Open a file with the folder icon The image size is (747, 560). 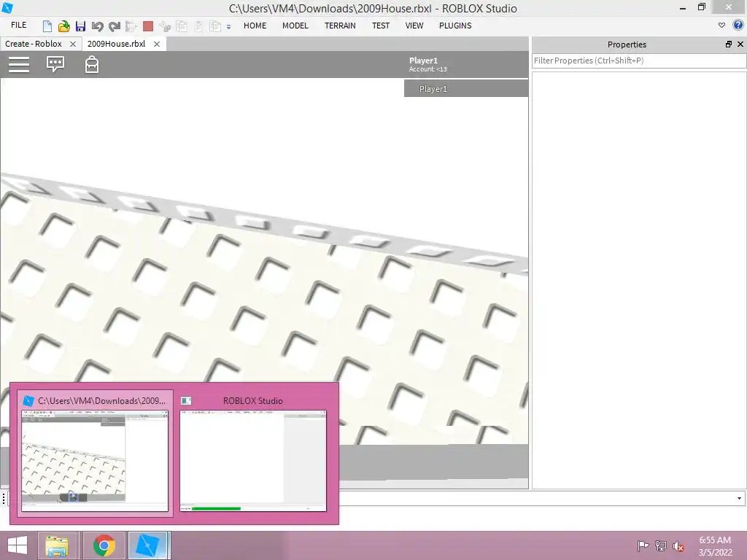pos(64,26)
